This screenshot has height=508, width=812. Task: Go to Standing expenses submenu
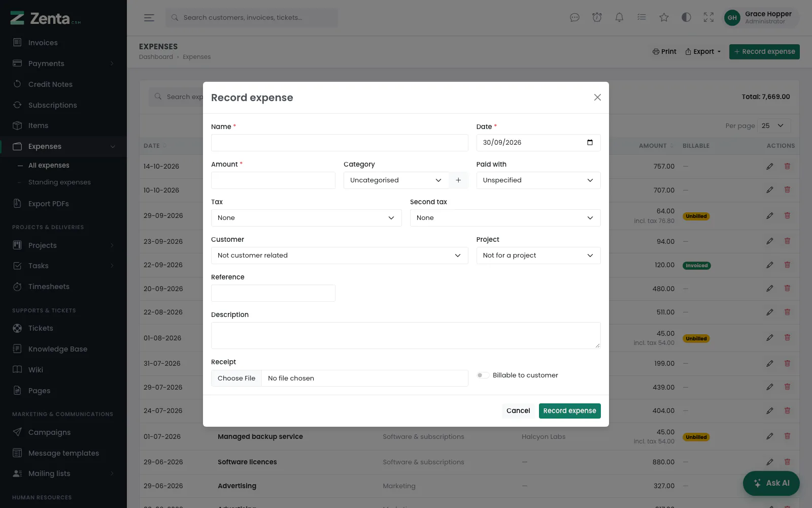59,182
